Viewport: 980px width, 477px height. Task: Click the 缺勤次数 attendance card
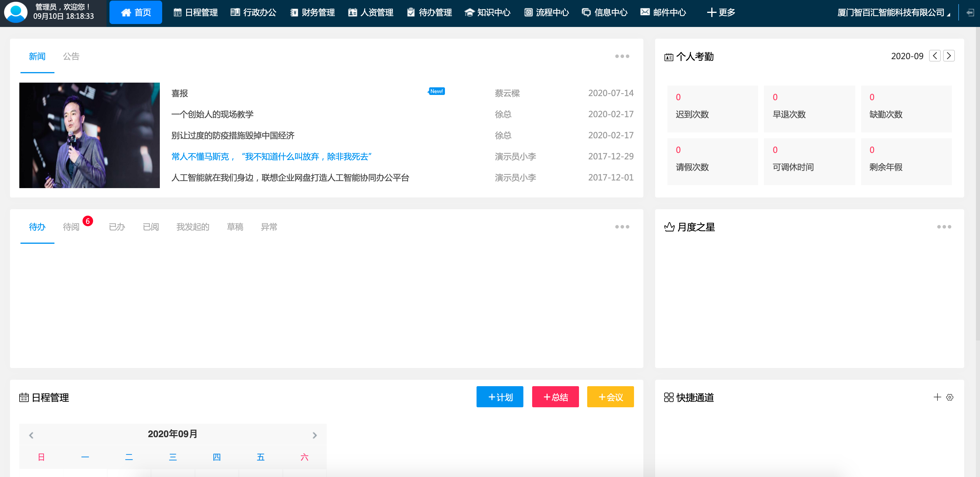906,109
